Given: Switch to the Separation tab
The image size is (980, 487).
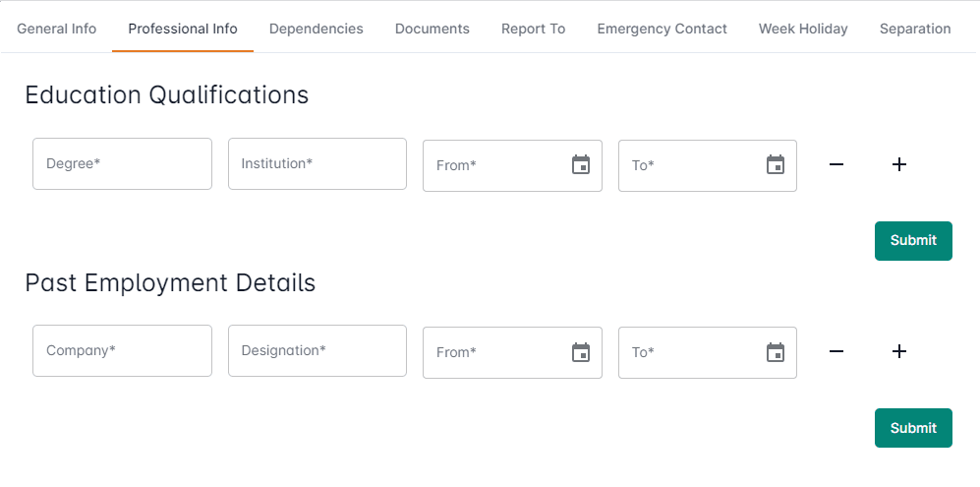Looking at the screenshot, I should click(915, 29).
